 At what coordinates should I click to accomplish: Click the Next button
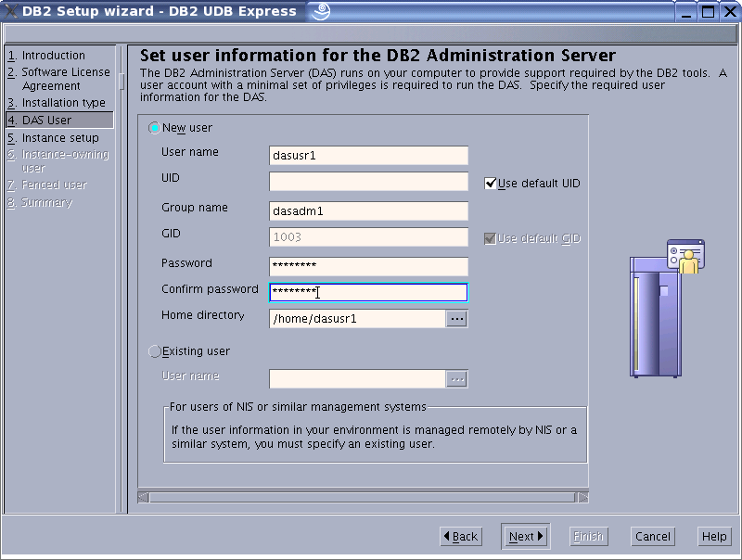pos(526,536)
